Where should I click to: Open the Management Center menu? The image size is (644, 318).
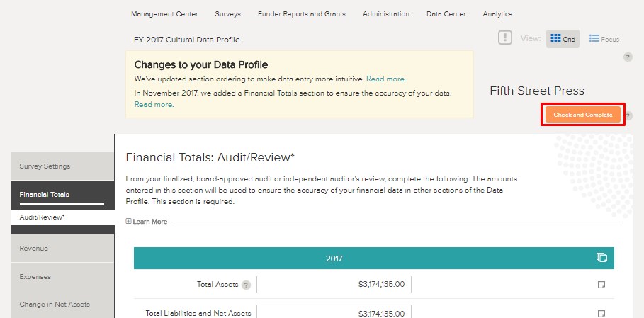point(164,14)
